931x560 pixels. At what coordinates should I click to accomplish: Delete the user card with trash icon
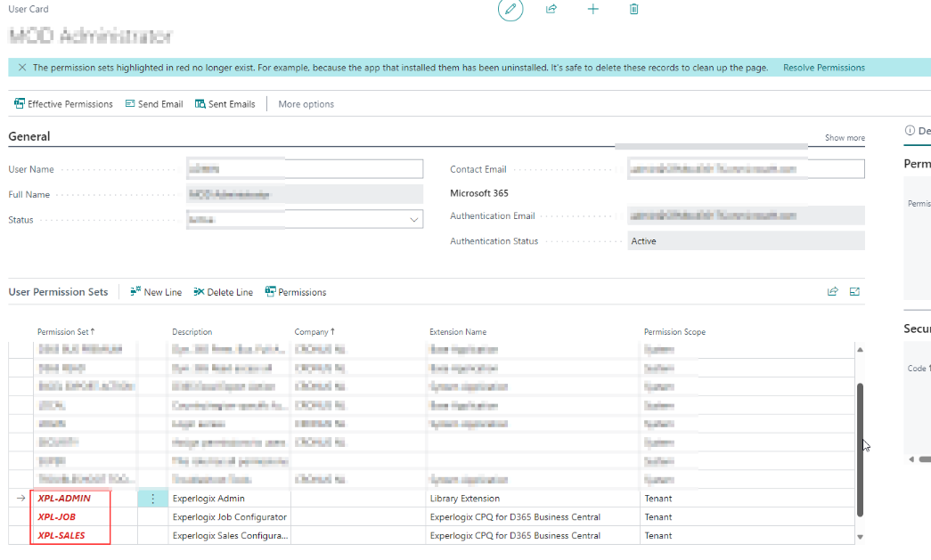coord(633,9)
